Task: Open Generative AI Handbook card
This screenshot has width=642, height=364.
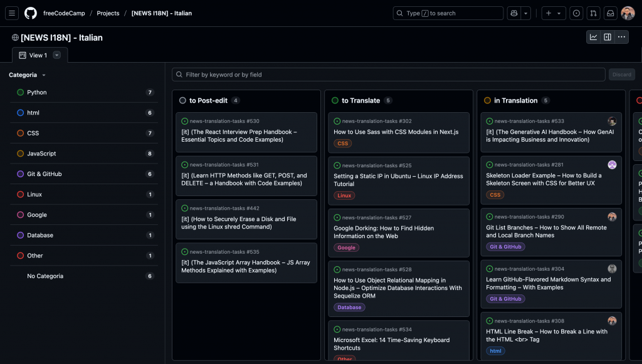Action: (x=551, y=132)
